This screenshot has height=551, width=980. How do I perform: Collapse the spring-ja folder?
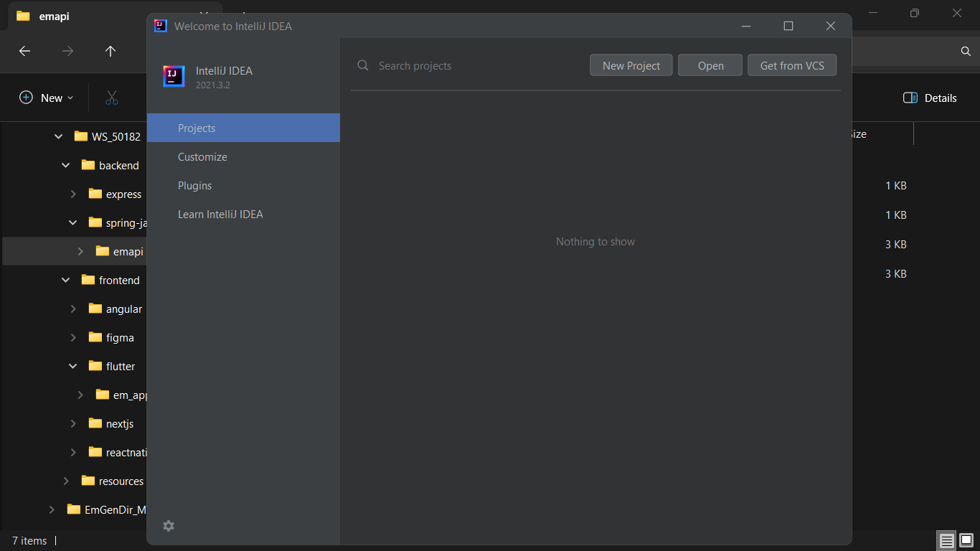pyautogui.click(x=73, y=222)
